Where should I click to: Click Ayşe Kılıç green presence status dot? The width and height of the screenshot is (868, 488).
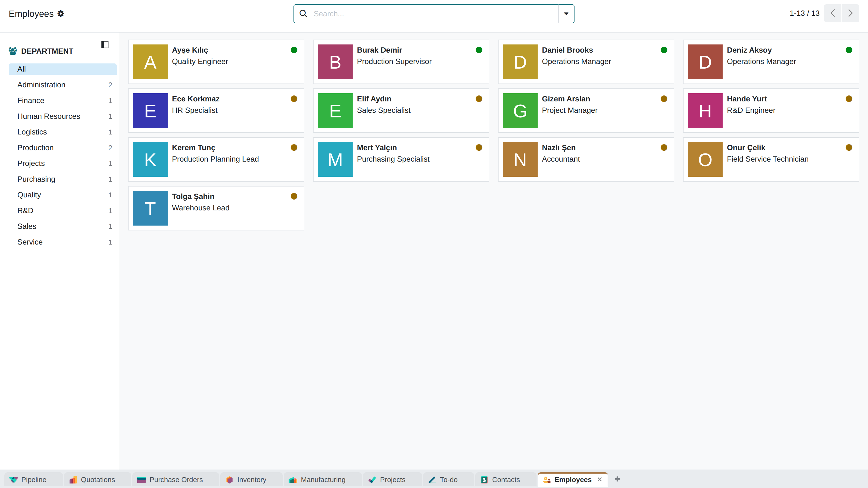(x=294, y=50)
